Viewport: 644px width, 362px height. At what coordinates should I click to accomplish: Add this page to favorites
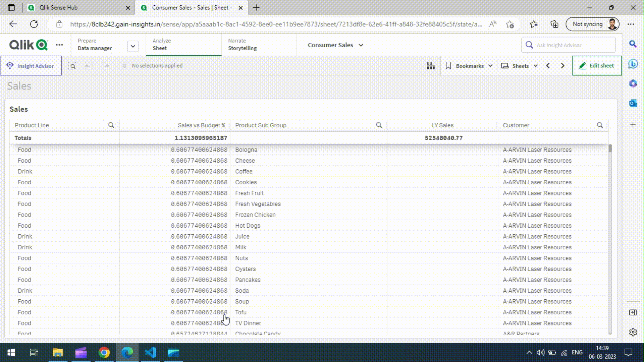(x=510, y=24)
